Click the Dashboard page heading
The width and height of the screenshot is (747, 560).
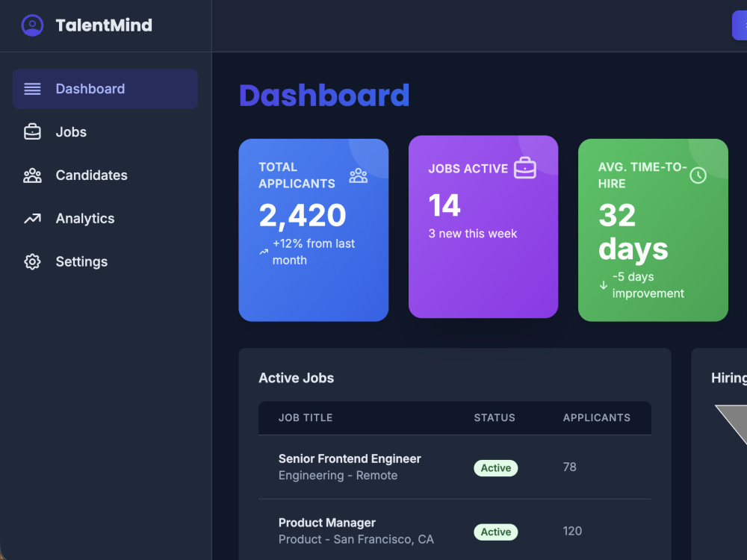point(324,96)
